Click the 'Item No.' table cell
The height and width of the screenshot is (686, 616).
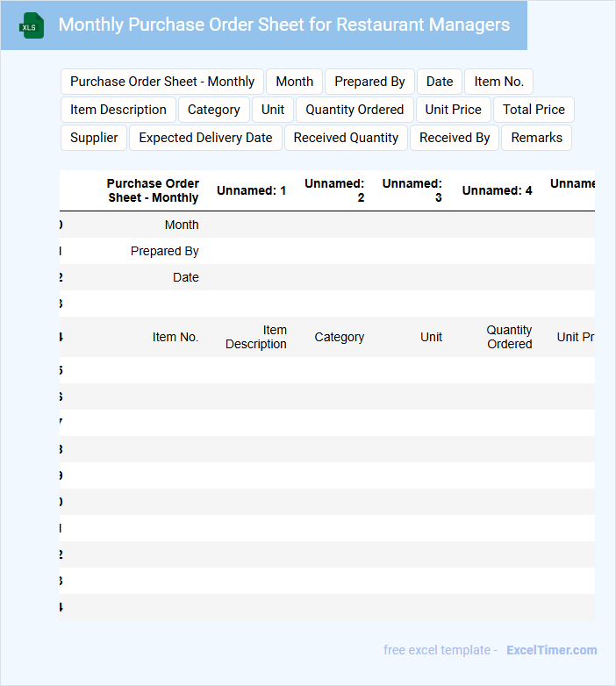[175, 337]
